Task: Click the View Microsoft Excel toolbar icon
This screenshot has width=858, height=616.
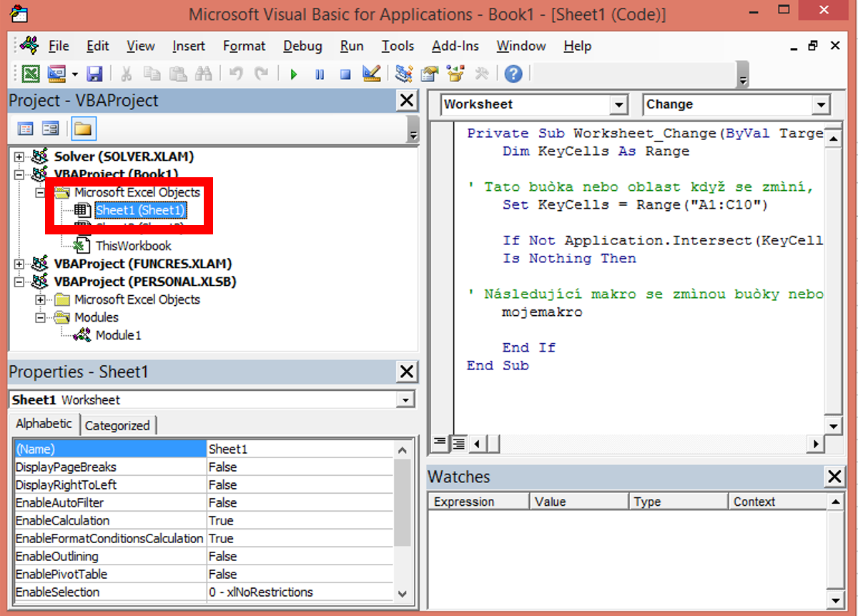Action: pyautogui.click(x=31, y=74)
